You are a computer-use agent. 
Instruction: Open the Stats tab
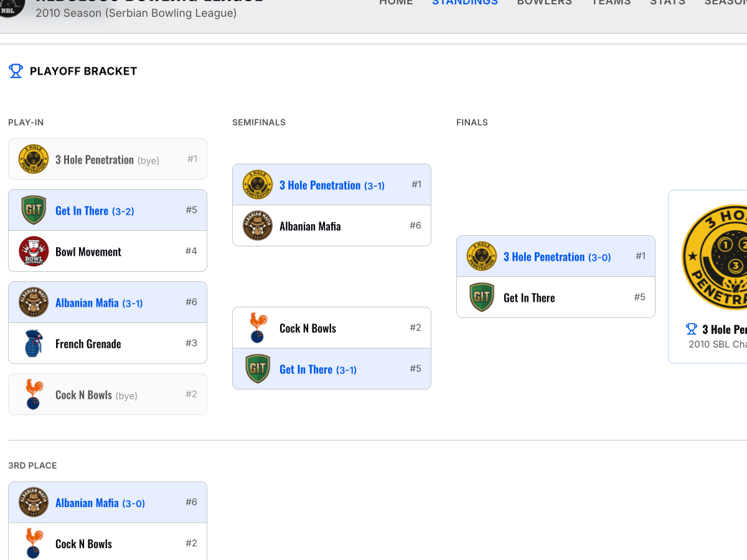click(667, 2)
